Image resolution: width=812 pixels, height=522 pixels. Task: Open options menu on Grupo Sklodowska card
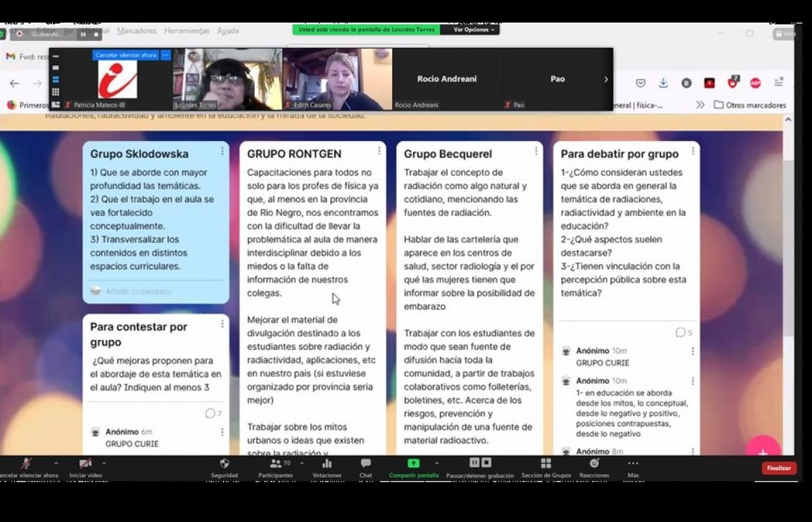pyautogui.click(x=222, y=151)
